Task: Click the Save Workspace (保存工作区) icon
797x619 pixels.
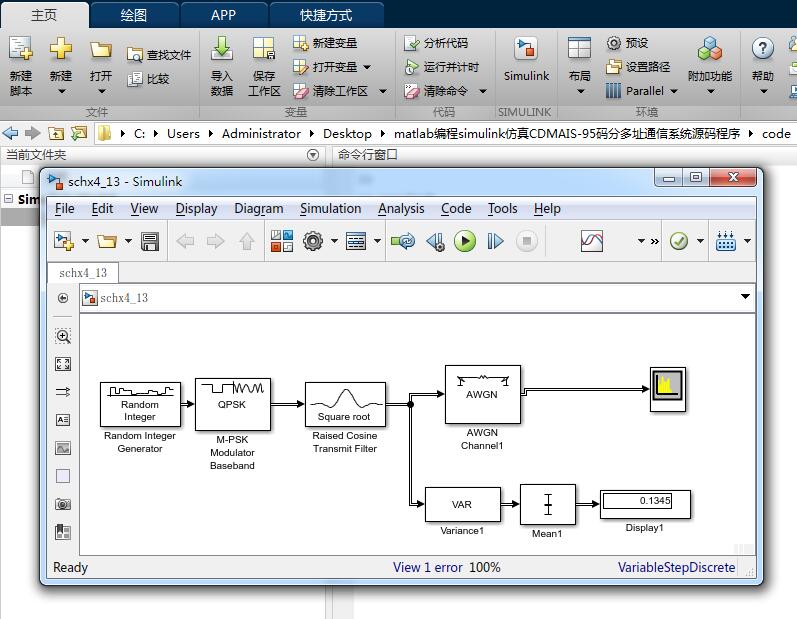Action: (264, 49)
